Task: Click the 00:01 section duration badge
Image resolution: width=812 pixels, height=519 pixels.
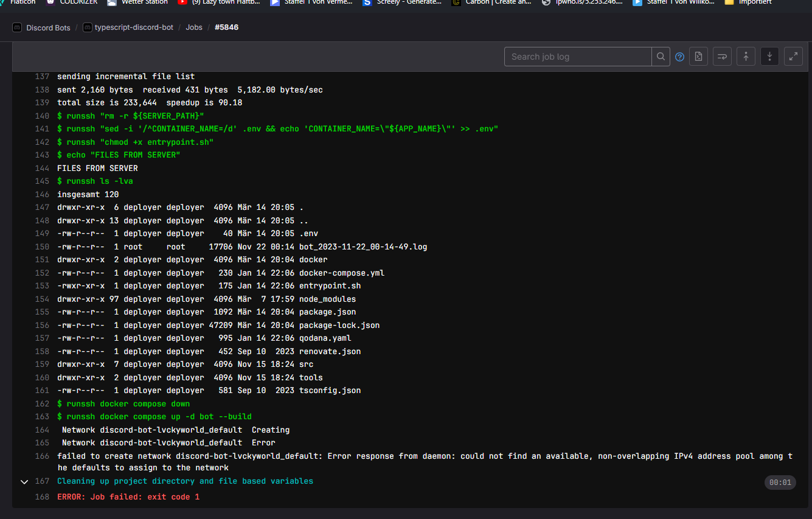Action: (x=780, y=482)
